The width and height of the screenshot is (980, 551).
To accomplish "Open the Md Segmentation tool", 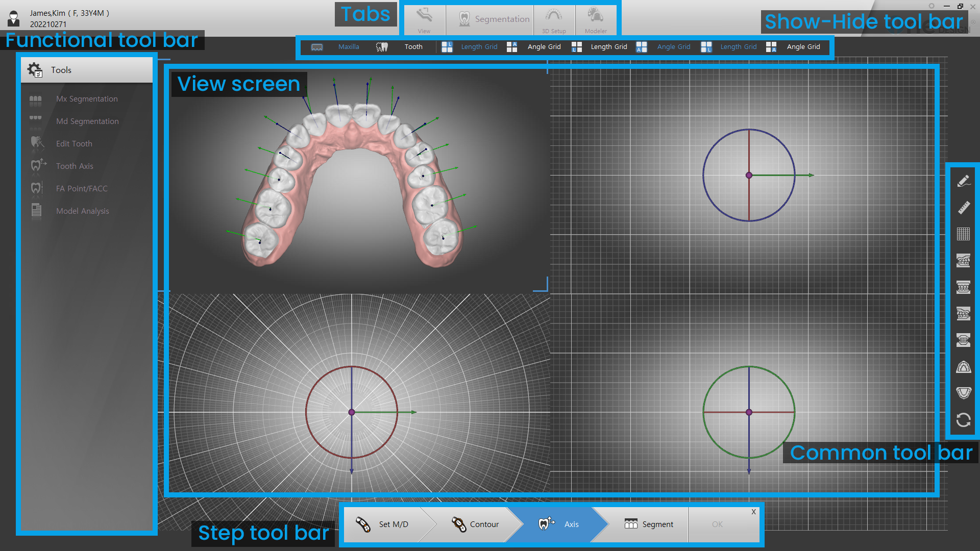I will click(87, 121).
